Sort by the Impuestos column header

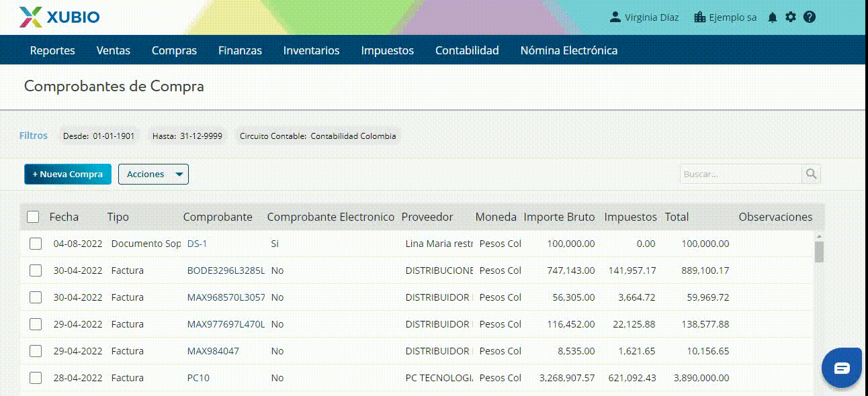click(630, 217)
